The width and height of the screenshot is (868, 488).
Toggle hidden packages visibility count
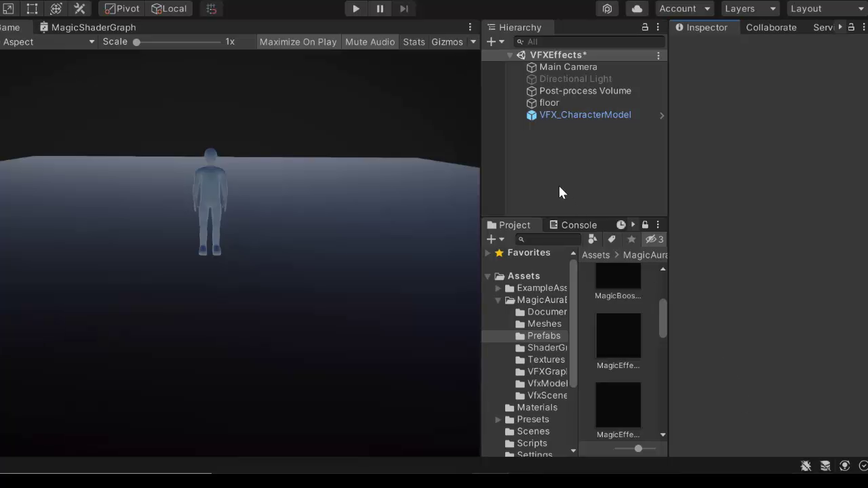(654, 239)
